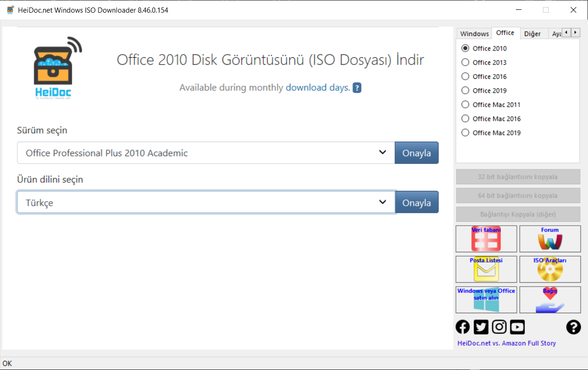This screenshot has height=370, width=588.
Task: Expand the Ürün dilini seçin language dropdown
Action: pos(206,203)
